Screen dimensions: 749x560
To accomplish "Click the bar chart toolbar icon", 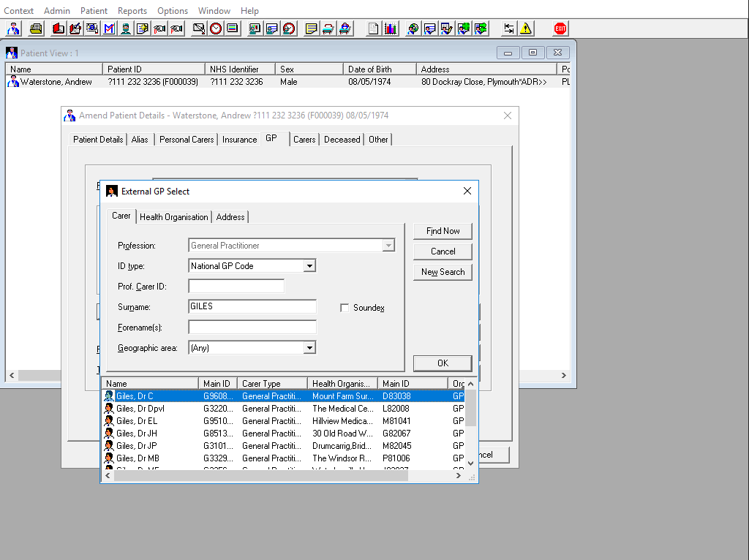I will tap(391, 29).
